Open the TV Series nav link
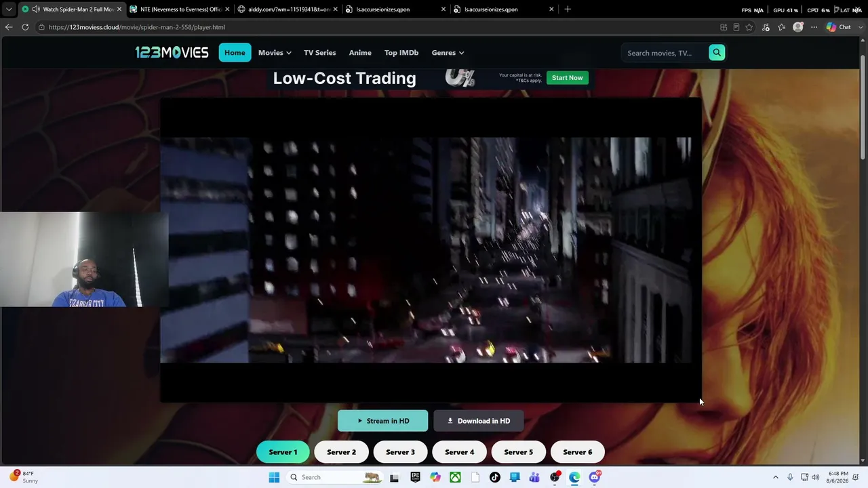The image size is (868, 488). 319,53
